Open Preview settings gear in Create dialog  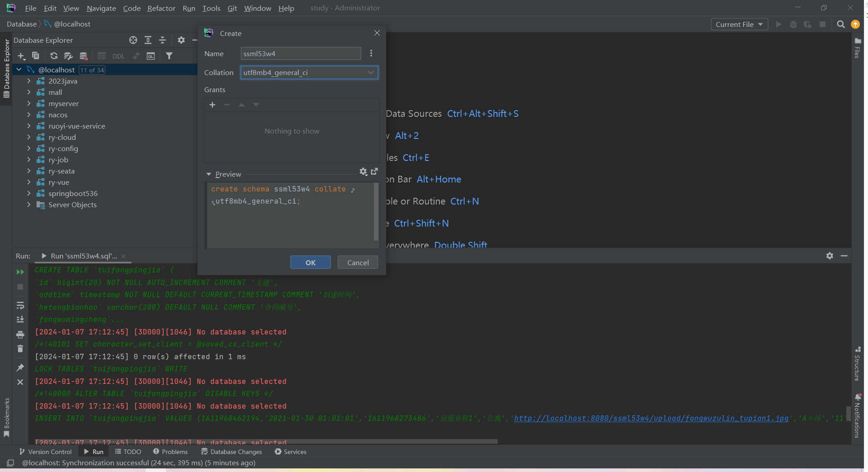click(x=363, y=172)
